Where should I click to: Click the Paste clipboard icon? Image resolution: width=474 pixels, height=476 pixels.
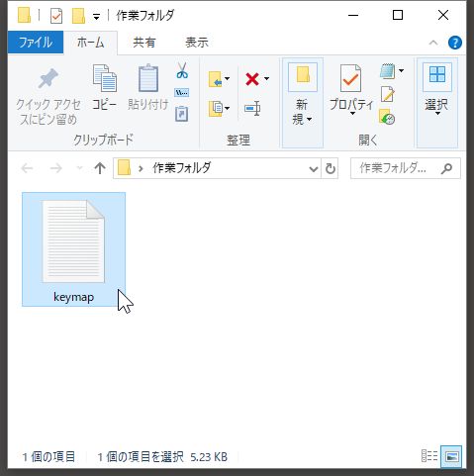tap(148, 78)
